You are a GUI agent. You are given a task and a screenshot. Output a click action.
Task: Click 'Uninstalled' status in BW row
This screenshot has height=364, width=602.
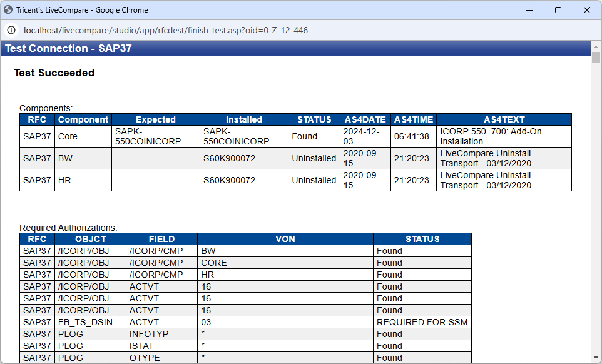314,158
